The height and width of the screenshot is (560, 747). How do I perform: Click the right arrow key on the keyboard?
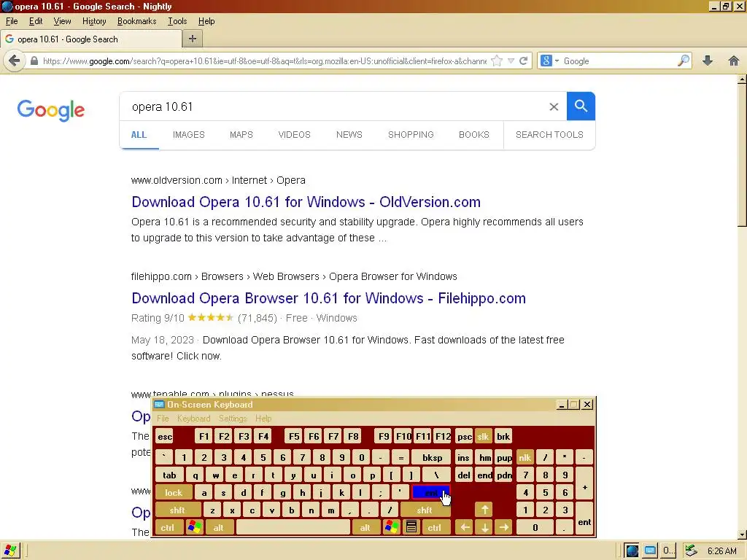(x=504, y=527)
